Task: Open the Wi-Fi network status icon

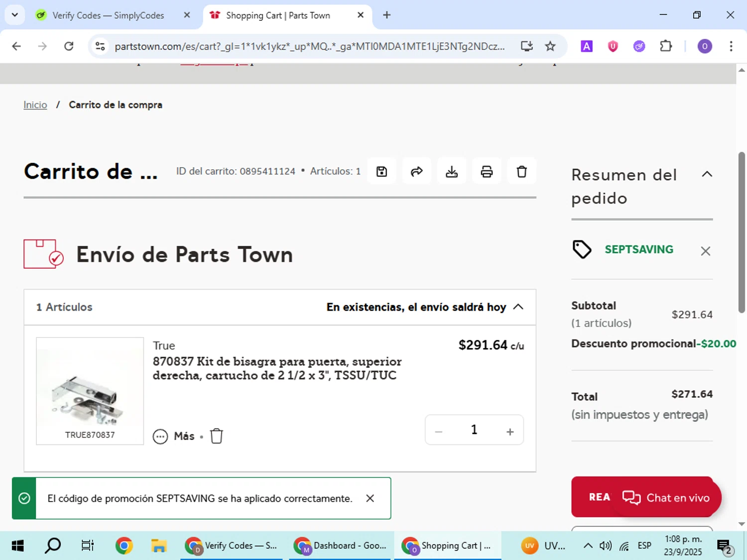Action: [624, 546]
